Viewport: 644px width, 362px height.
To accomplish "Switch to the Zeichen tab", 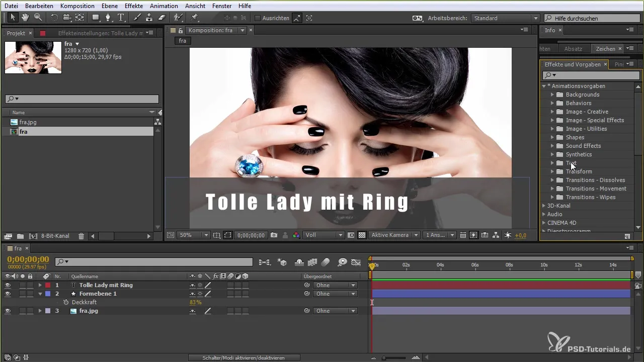I will [605, 49].
